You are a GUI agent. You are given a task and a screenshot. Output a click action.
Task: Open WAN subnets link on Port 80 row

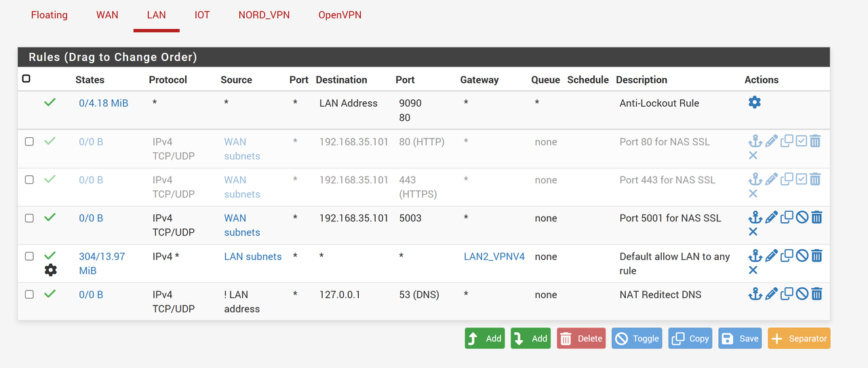pyautogui.click(x=242, y=149)
